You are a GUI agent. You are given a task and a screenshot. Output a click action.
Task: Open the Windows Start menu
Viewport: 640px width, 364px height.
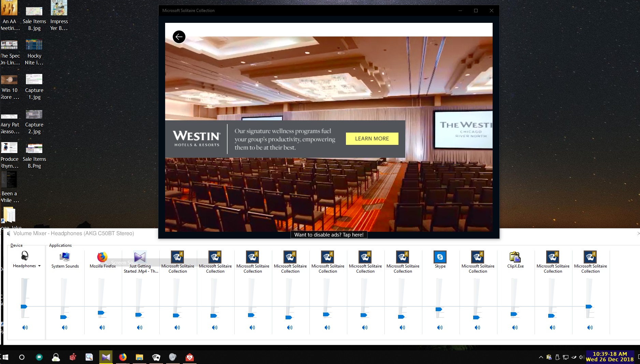[5, 357]
